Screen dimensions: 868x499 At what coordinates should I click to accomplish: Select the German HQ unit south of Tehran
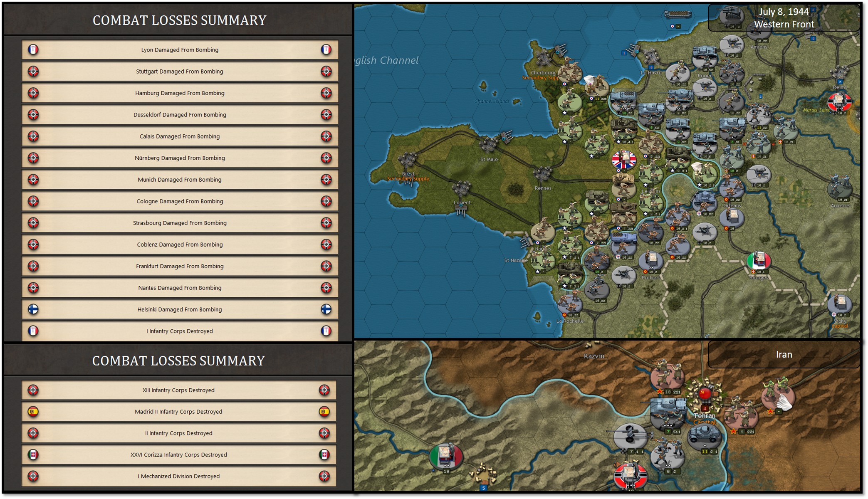click(631, 476)
